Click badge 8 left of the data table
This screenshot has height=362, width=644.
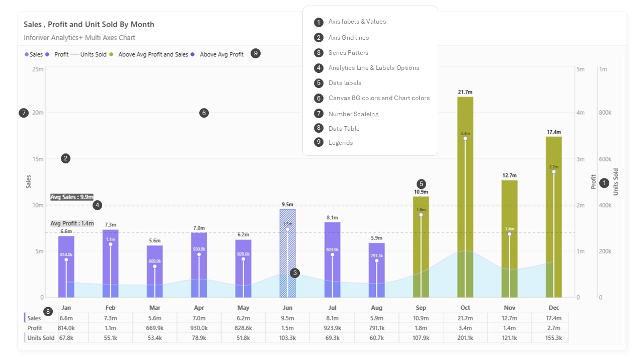[x=48, y=312]
